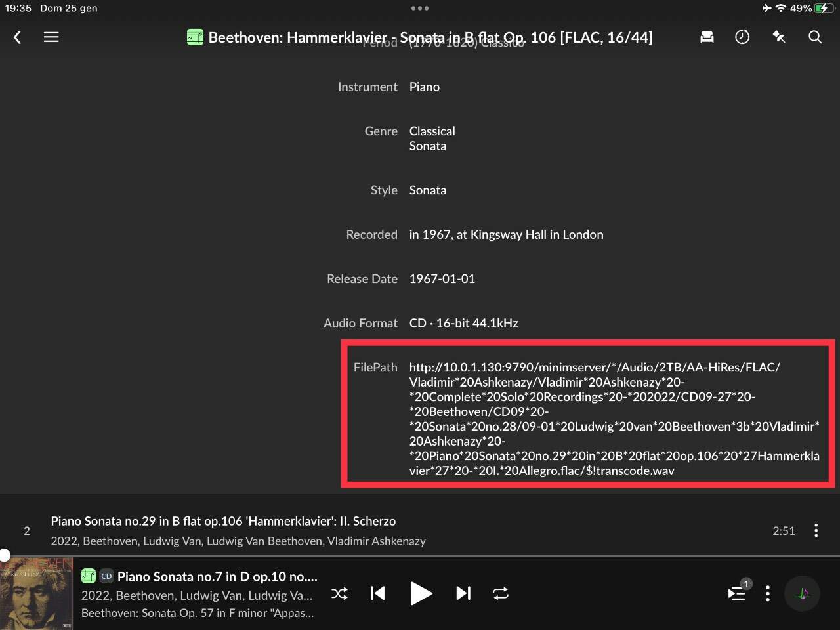Tap the iPadOS multitasking three-dots at top
Viewport: 840px width, 630px height.
pos(419,9)
